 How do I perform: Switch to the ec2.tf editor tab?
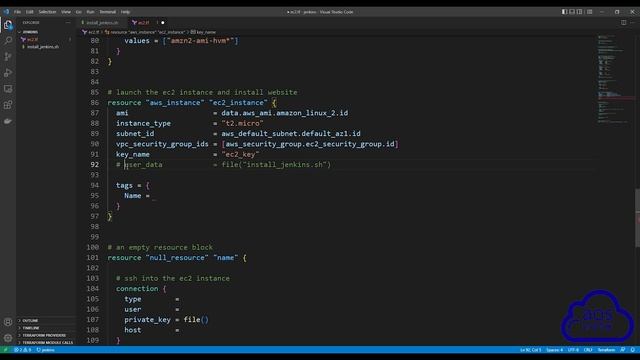coord(143,22)
